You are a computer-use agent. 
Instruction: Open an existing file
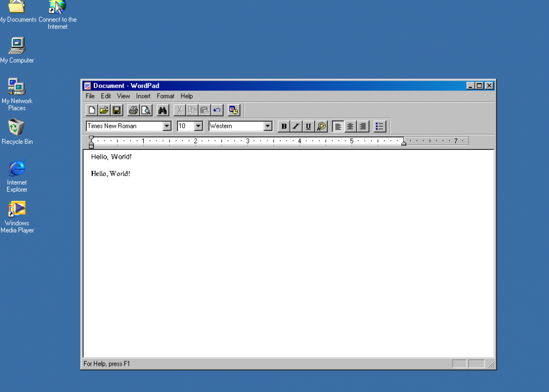pyautogui.click(x=104, y=110)
